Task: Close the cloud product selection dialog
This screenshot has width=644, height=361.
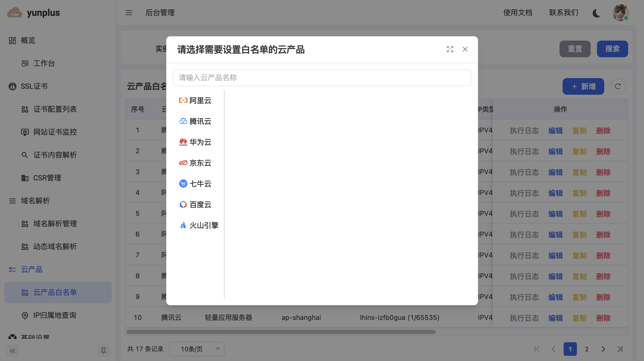Action: pos(465,49)
